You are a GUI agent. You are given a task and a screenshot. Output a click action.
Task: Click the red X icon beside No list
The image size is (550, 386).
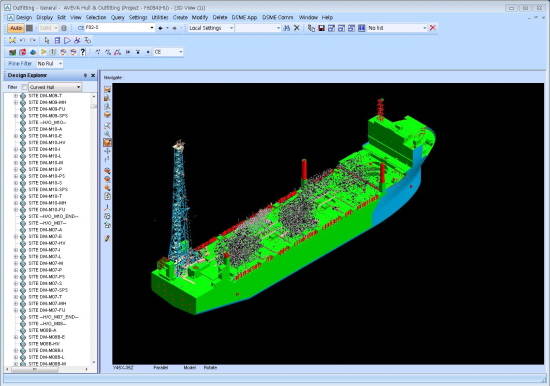(x=432, y=28)
